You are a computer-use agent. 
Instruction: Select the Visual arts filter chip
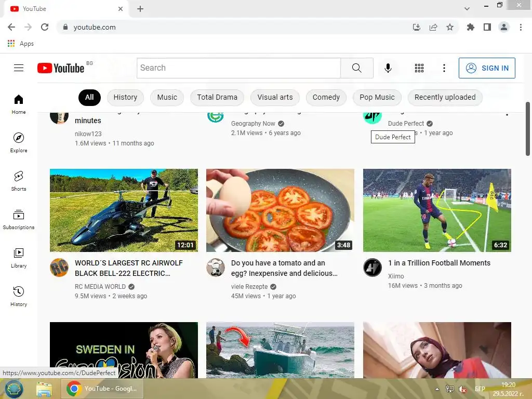[275, 97]
